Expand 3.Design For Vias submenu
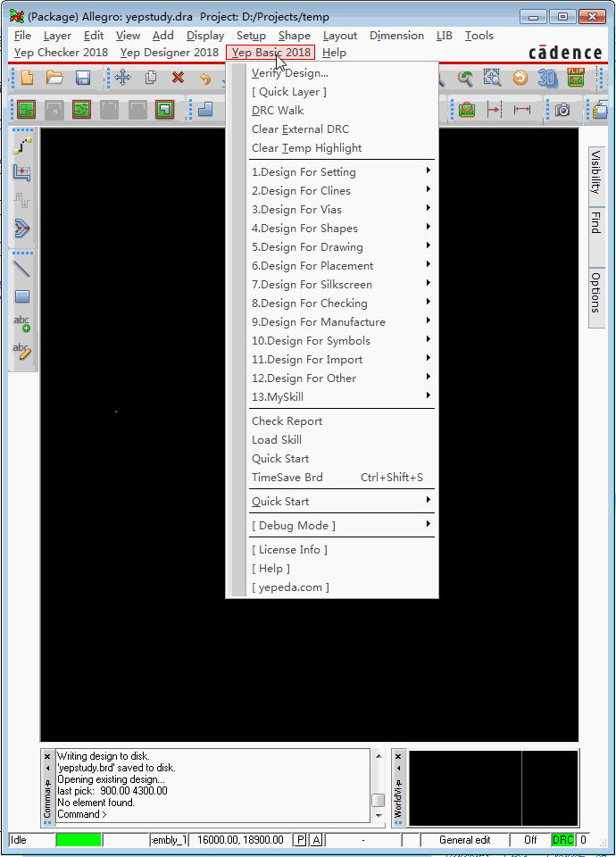616x857 pixels. (342, 209)
